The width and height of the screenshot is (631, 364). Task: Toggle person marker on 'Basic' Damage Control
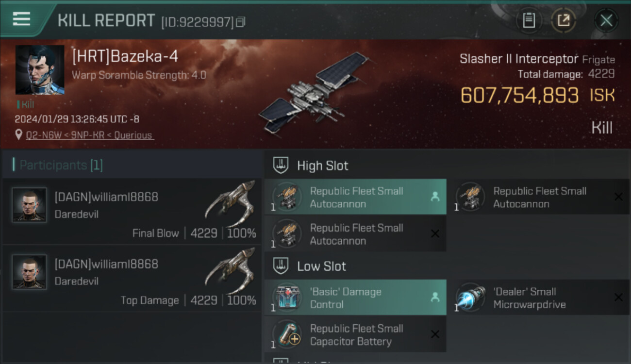point(435,297)
